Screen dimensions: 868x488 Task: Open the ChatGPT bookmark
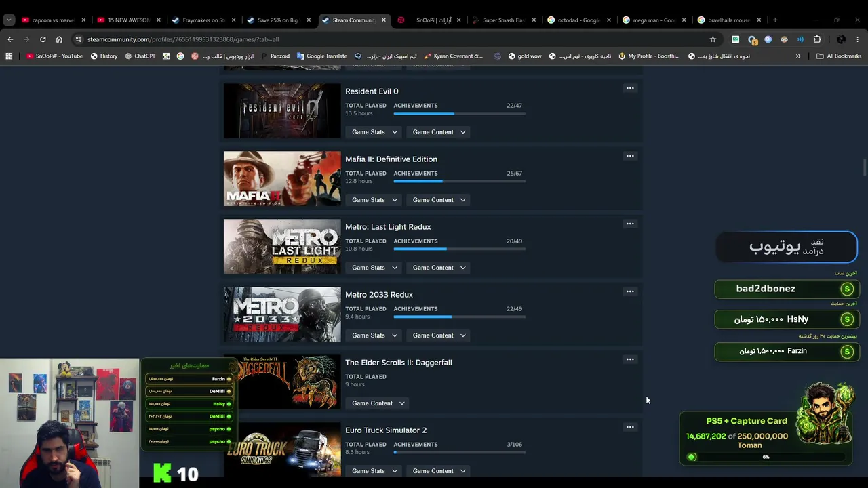[x=140, y=56]
